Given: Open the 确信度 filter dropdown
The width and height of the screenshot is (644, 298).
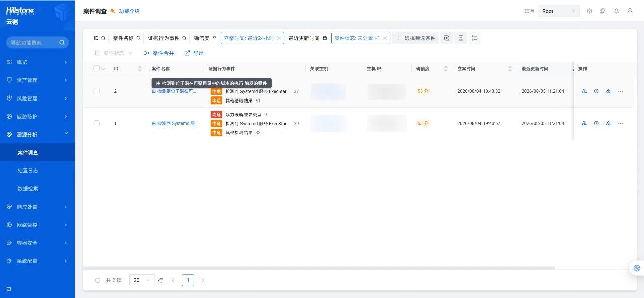Looking at the screenshot, I should (x=205, y=38).
